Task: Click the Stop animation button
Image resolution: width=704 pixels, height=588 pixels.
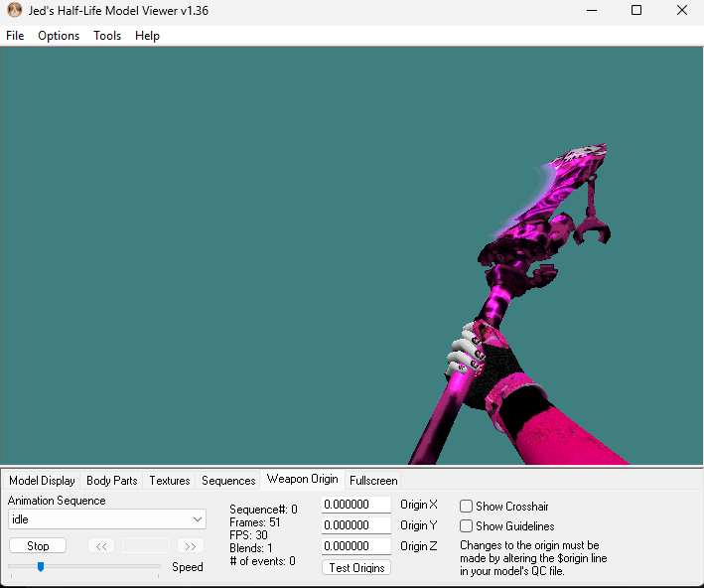Action: tap(38, 545)
